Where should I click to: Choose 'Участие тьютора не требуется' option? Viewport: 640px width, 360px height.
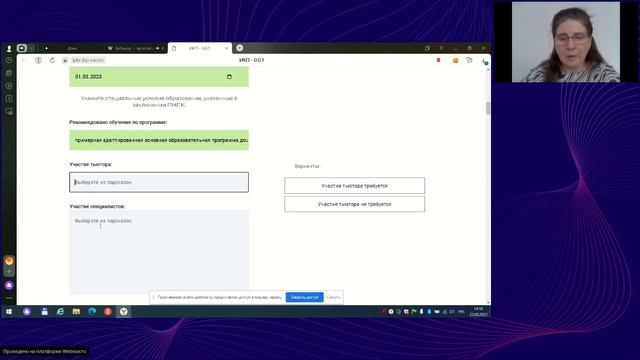tap(354, 204)
